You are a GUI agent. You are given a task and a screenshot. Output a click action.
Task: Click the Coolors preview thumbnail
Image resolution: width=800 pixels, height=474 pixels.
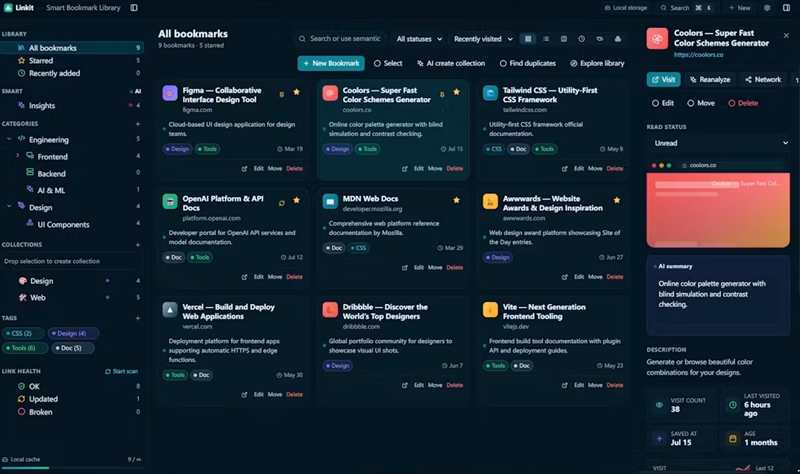[x=718, y=210]
